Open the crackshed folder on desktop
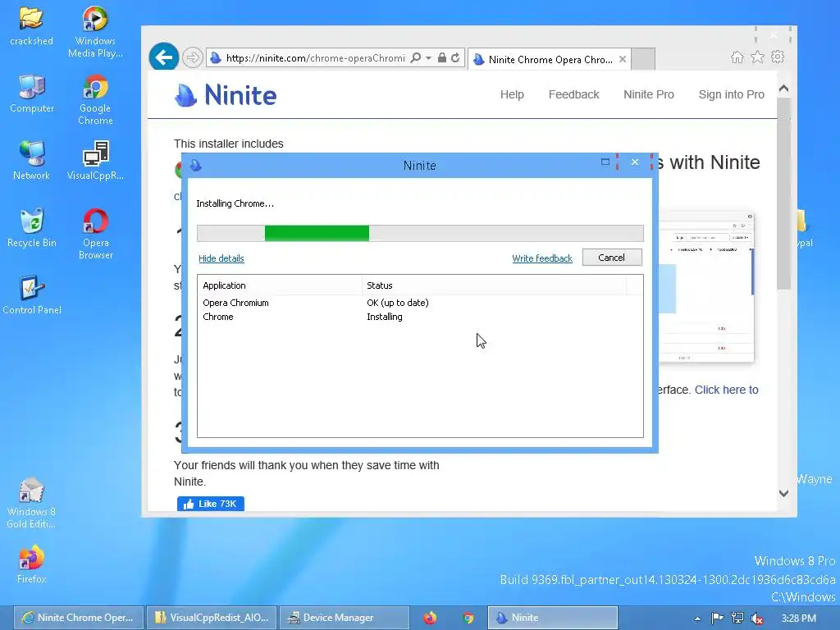This screenshot has width=840, height=630. click(x=31, y=25)
